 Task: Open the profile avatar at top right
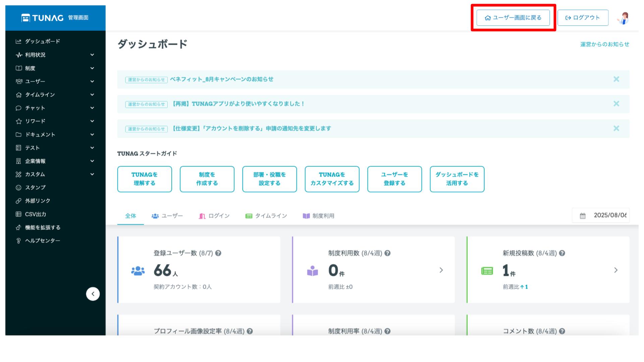pos(623,18)
